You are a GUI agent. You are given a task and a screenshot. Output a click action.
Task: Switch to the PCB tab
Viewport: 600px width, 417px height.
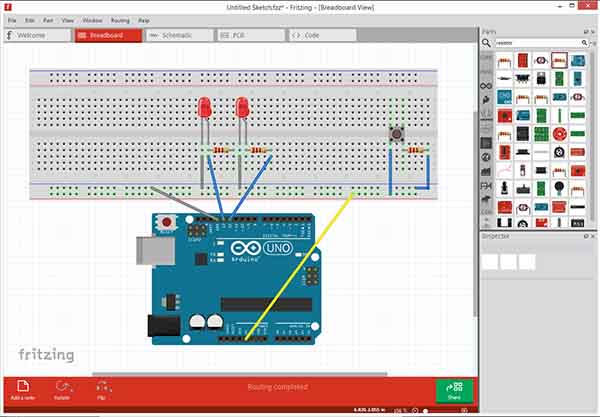(251, 35)
